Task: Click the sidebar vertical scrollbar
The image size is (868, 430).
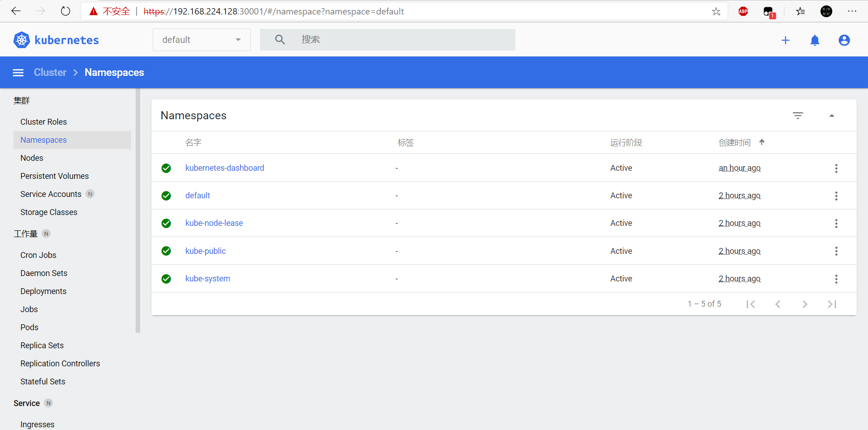Action: pyautogui.click(x=137, y=210)
